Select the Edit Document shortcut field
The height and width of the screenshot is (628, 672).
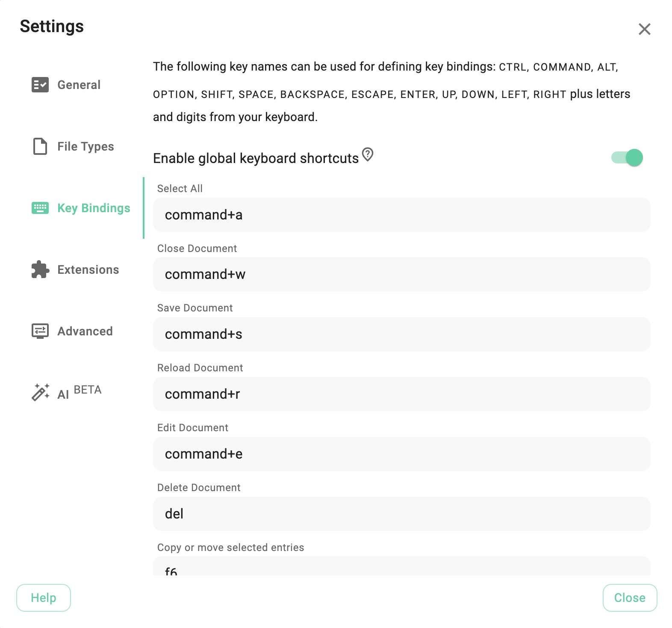coord(401,454)
